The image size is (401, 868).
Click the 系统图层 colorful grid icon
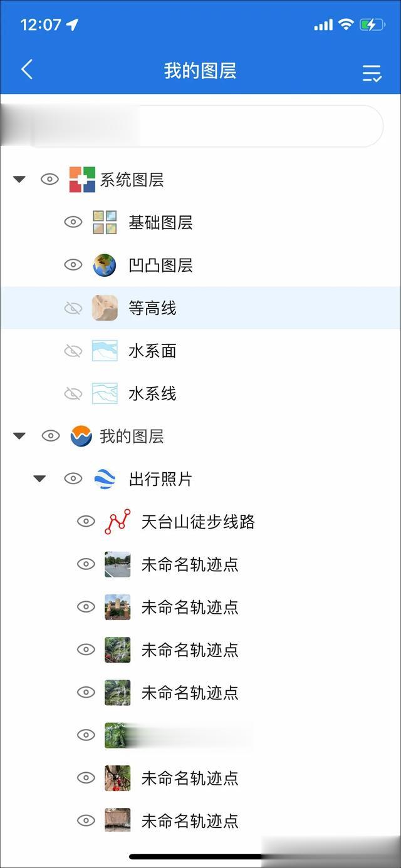pyautogui.click(x=82, y=180)
